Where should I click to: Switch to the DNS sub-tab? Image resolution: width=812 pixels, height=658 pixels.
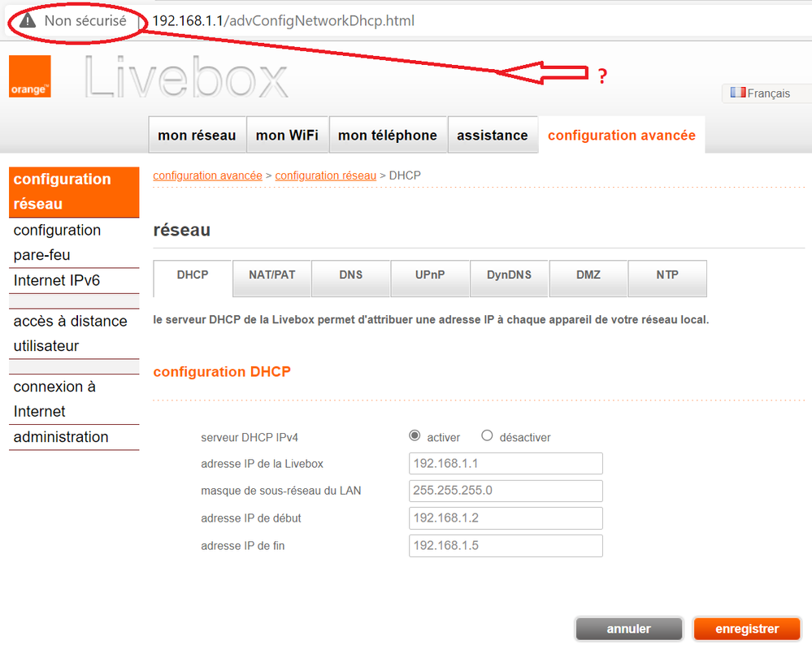(350, 278)
